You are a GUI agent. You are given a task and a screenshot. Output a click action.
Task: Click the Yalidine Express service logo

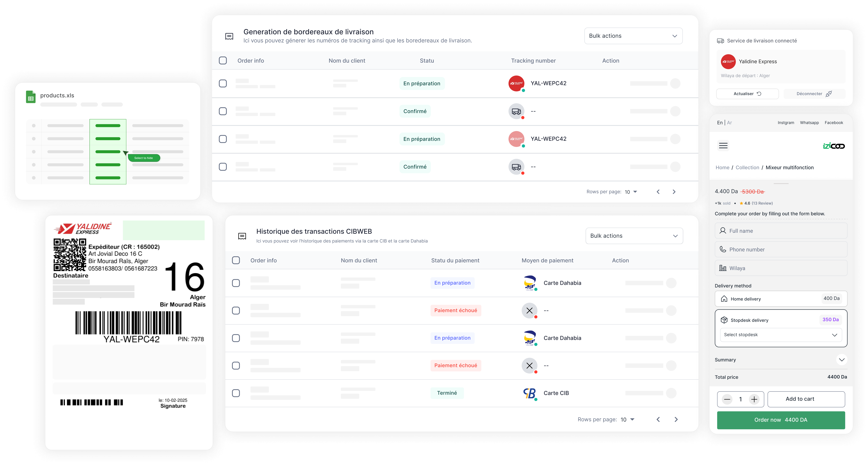click(728, 62)
